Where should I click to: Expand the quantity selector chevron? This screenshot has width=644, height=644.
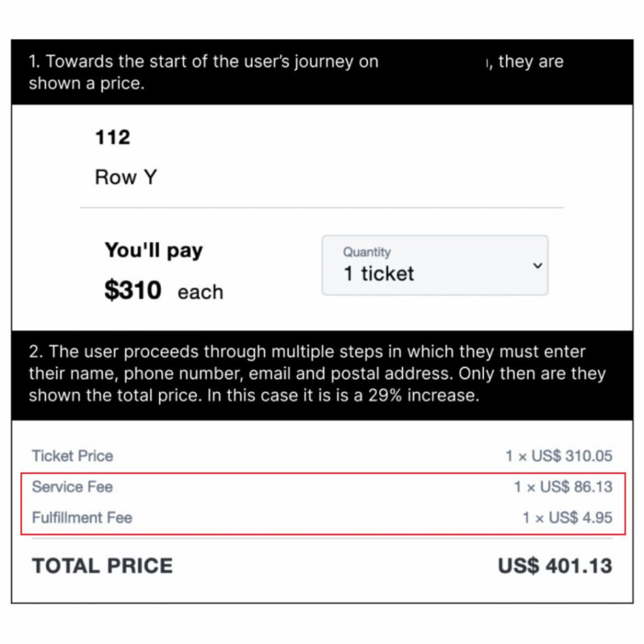[x=538, y=265]
